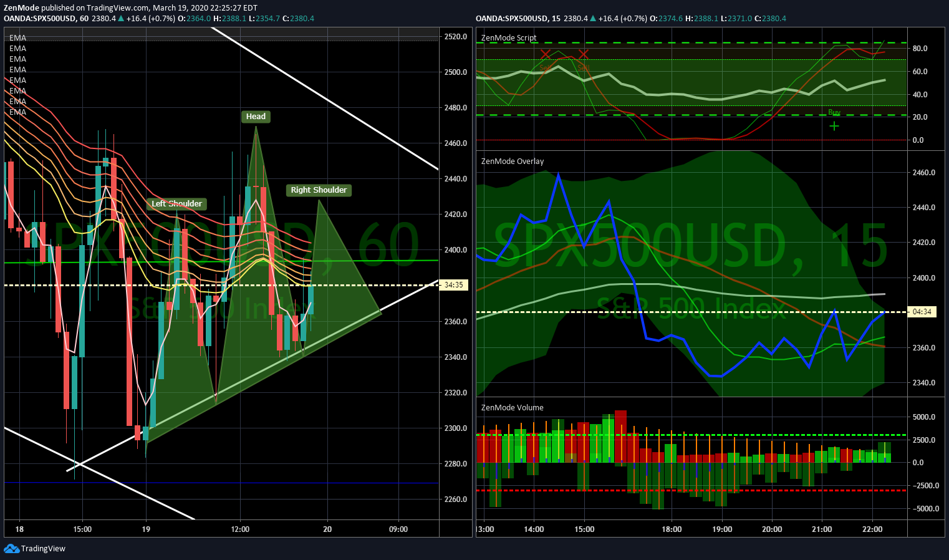Click the 2520.0 price axis label

coord(455,37)
